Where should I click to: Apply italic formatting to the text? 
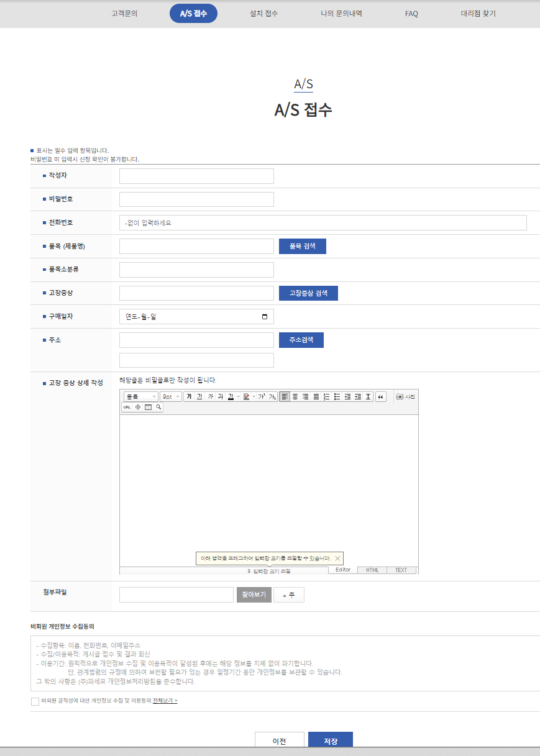(x=209, y=396)
